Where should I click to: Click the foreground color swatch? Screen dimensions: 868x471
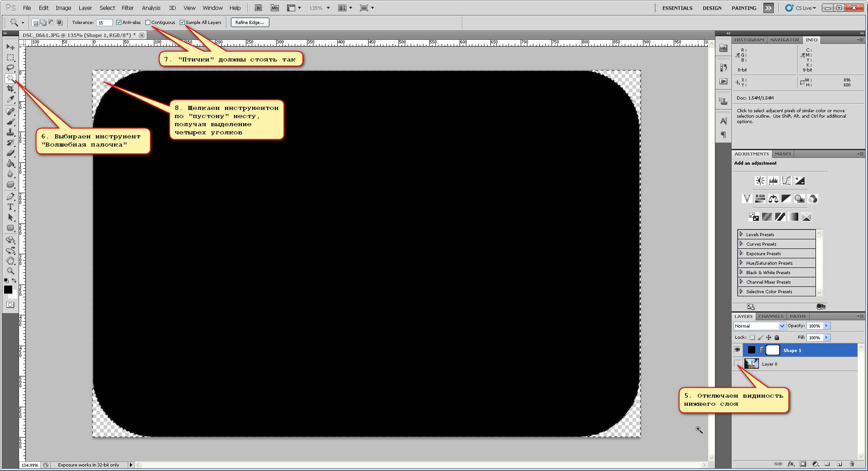click(x=8, y=290)
